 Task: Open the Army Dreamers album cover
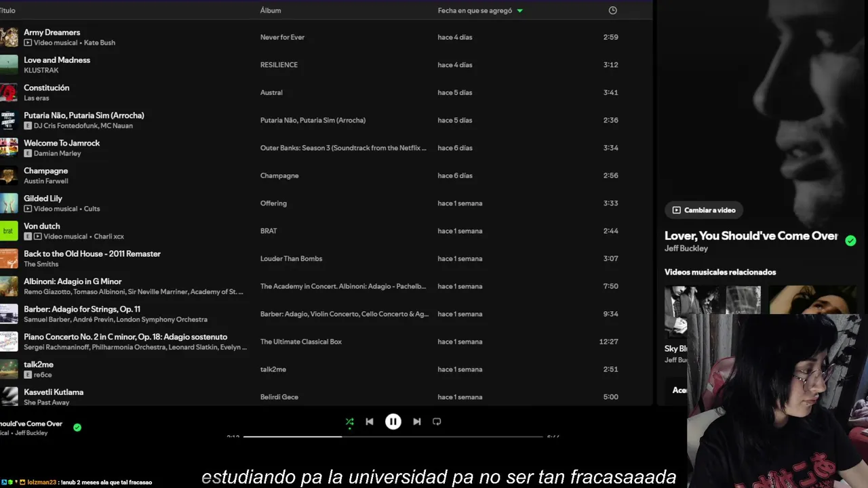[x=9, y=37]
